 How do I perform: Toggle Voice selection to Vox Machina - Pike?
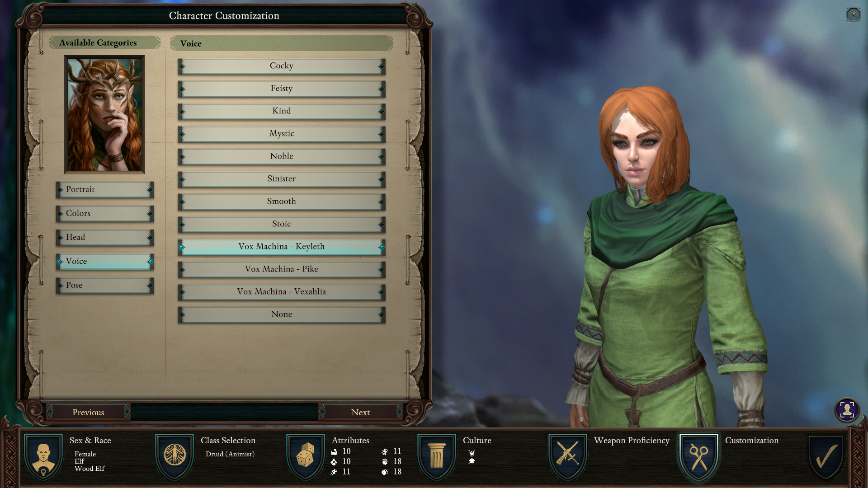[281, 269]
